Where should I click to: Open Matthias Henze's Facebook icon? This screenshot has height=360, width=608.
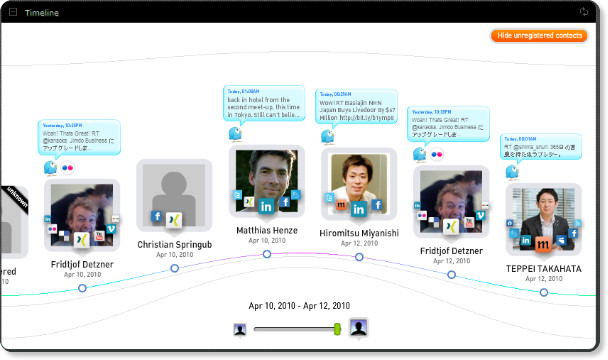pyautogui.click(x=285, y=202)
